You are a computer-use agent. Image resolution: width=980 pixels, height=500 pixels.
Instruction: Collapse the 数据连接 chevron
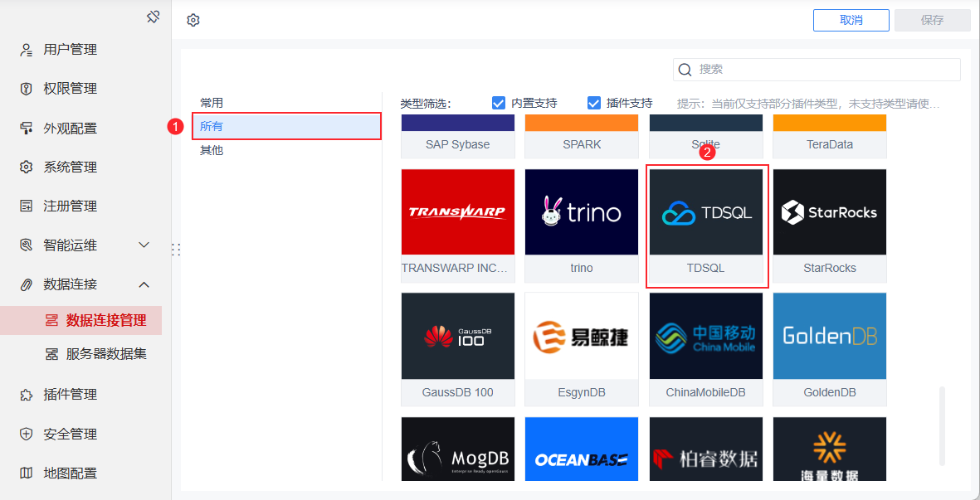tap(144, 284)
